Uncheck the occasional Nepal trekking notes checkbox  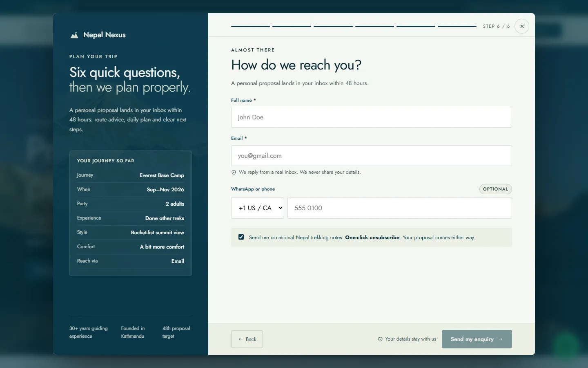[241, 237]
